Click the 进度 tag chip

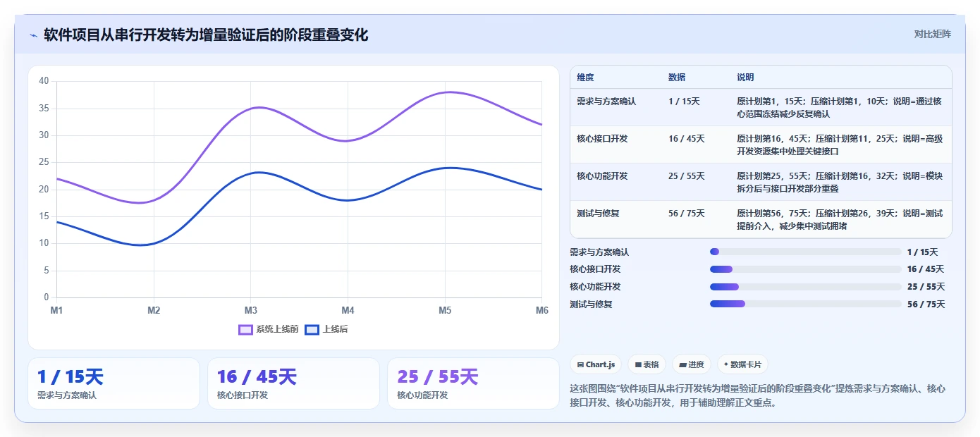[x=692, y=364]
